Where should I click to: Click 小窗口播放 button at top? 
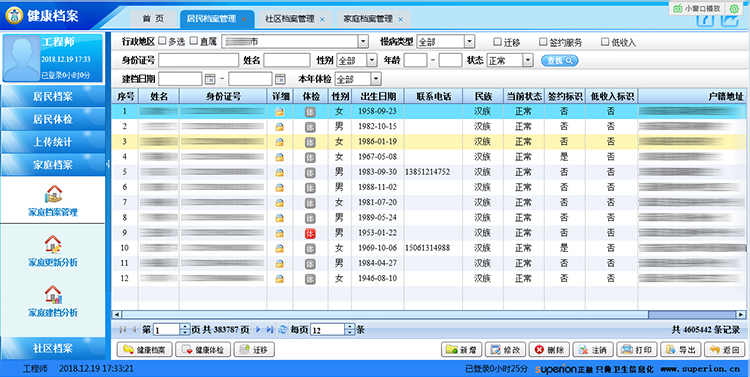coord(697,8)
